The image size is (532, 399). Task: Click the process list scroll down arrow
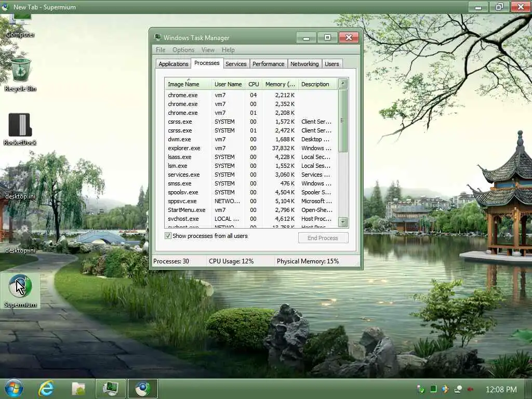pyautogui.click(x=343, y=222)
